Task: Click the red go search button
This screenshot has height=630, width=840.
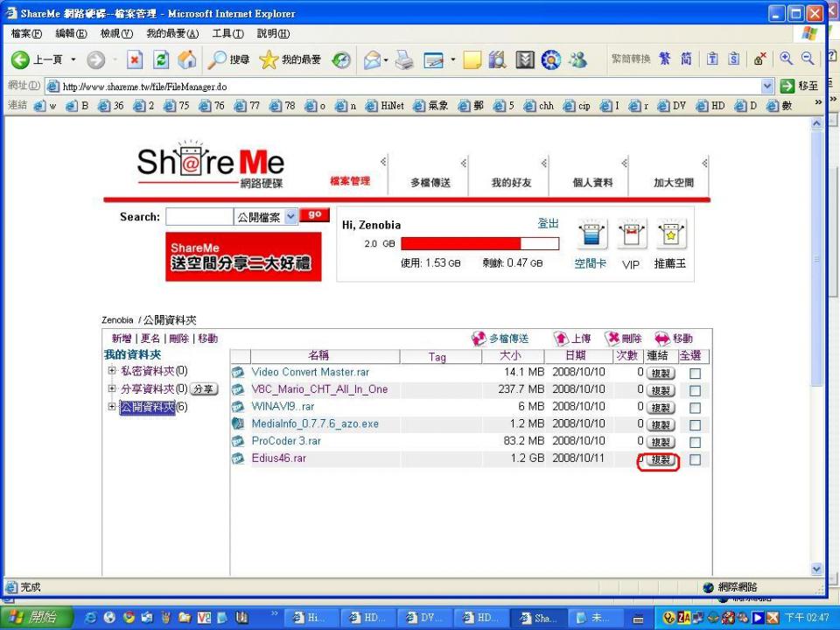Action: pyautogui.click(x=314, y=214)
